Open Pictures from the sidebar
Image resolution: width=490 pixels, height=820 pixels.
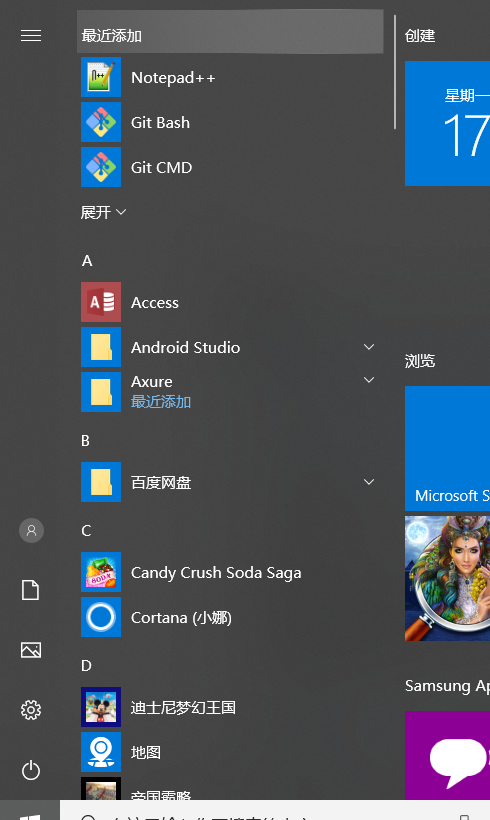31,650
